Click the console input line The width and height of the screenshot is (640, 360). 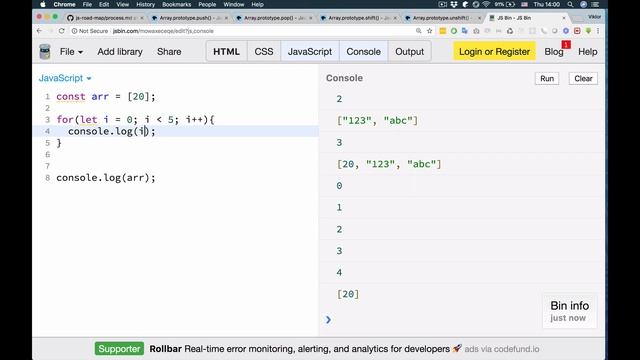pyautogui.click(x=461, y=320)
